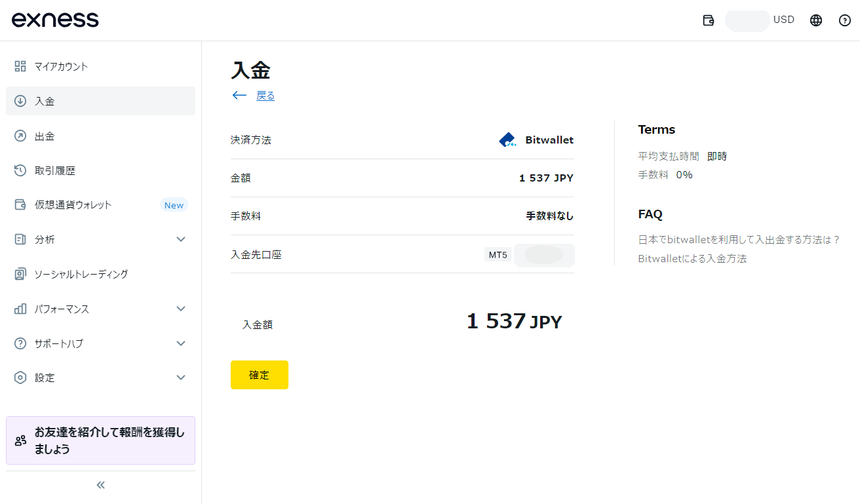Click the 即時 payment time value
This screenshot has width=860, height=504.
tap(717, 156)
